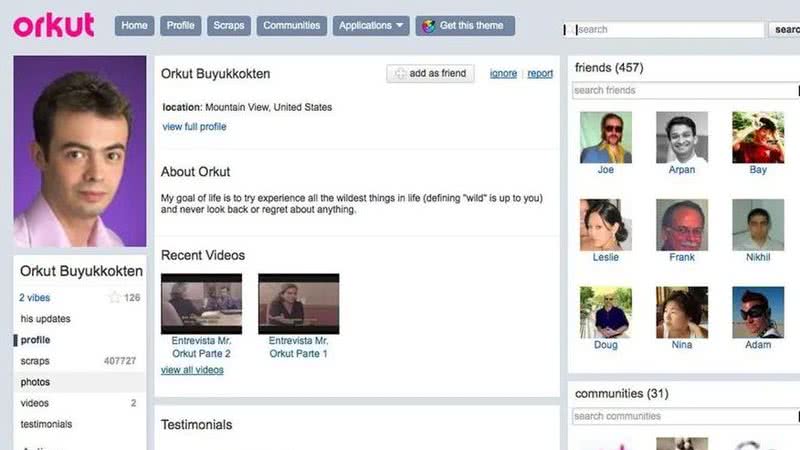
Task: Click the About Orkut heading
Action: 195,172
